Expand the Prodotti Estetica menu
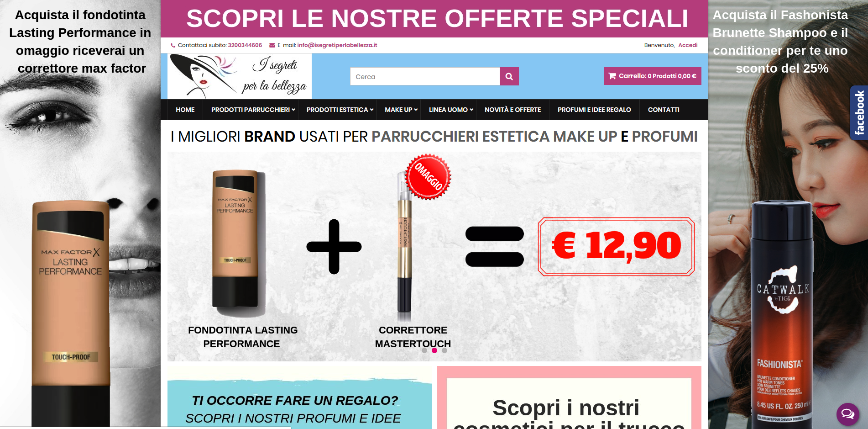 [340, 110]
